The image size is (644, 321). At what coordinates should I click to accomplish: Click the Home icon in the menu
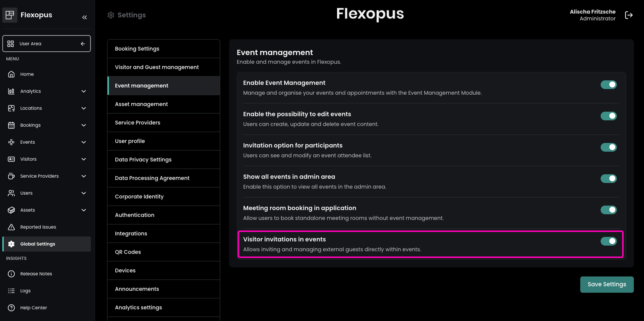click(x=11, y=74)
